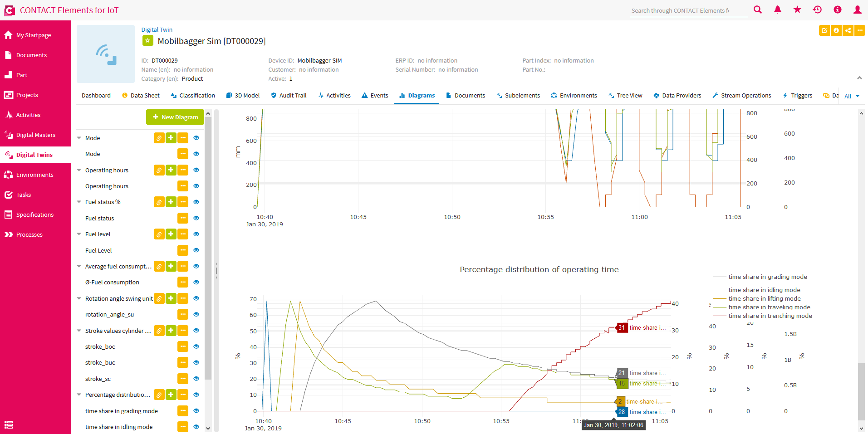Open the favorites star in the header
The height and width of the screenshot is (434, 868).
(797, 10)
